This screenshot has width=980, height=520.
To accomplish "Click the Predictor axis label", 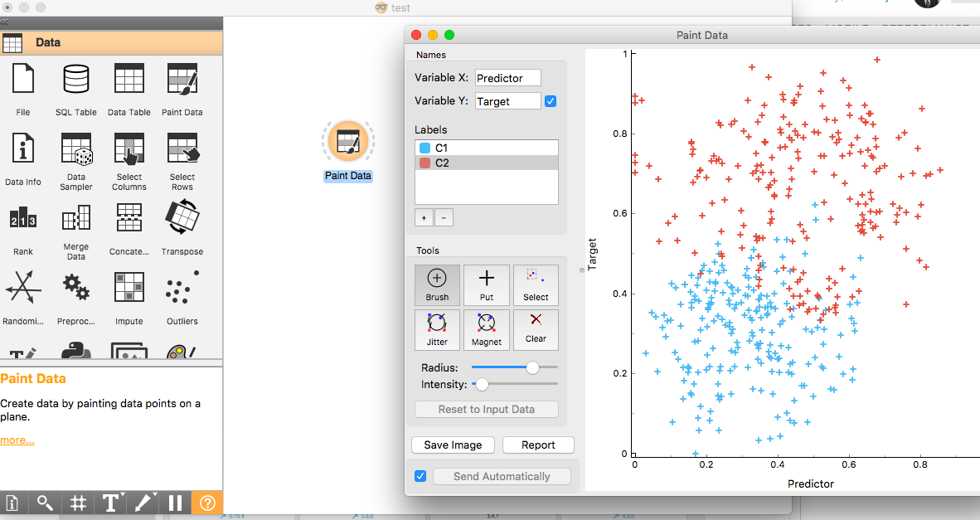I will (x=811, y=484).
